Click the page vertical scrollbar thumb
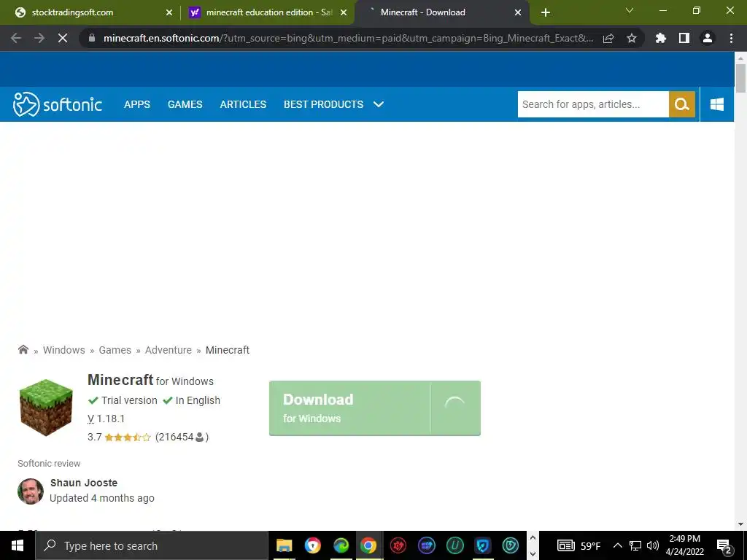The width and height of the screenshot is (747, 560). (x=740, y=79)
